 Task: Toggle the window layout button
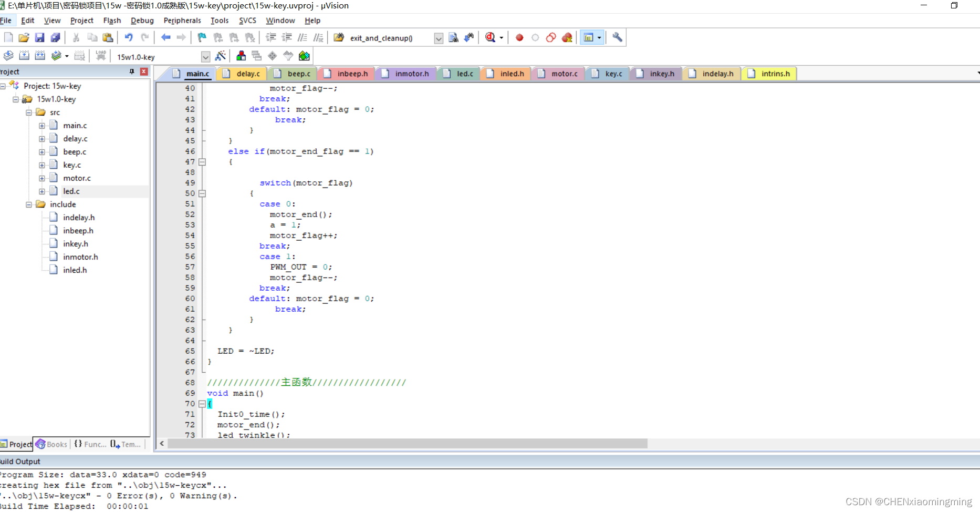[589, 37]
